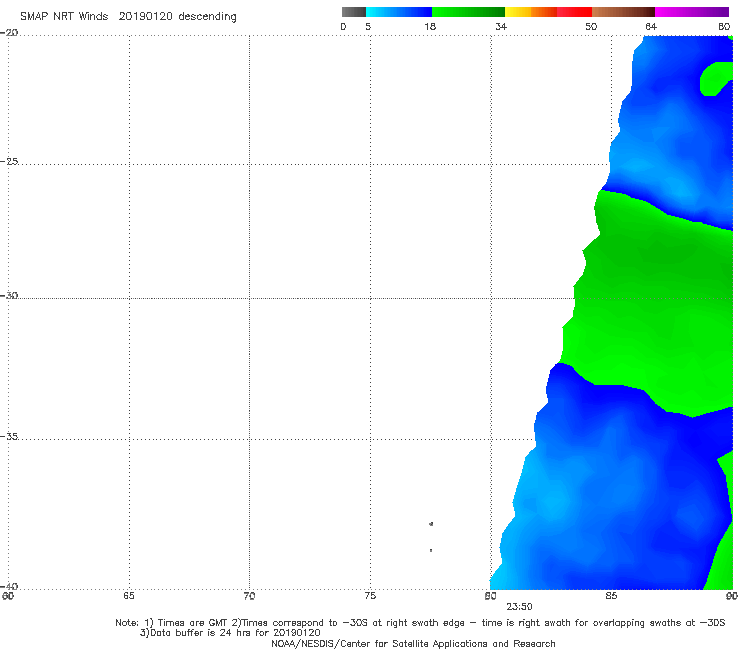Viewport: 740px width, 650px height.
Task: Click latitude axis label '-35'
Action: [x=9, y=436]
